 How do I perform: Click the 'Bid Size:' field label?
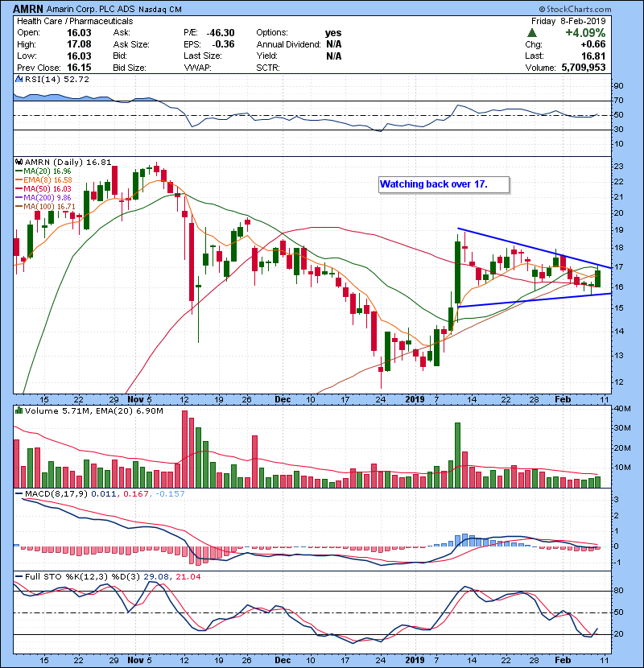[x=129, y=68]
